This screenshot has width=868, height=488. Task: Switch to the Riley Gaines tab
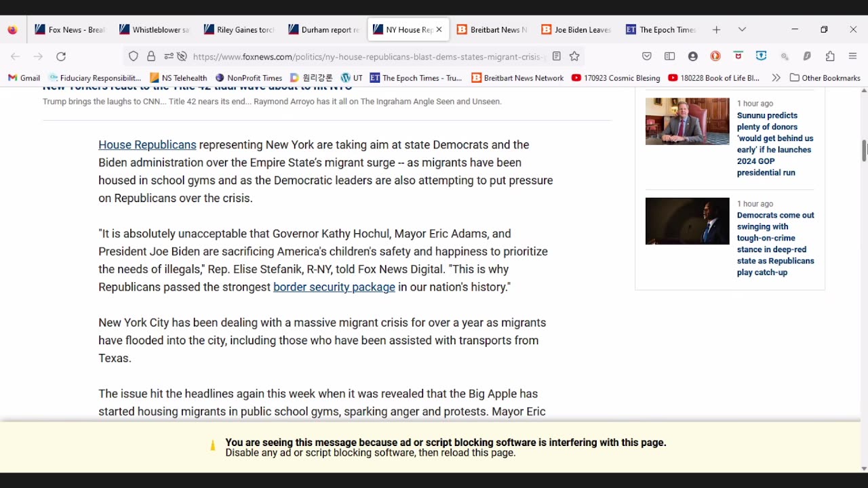[x=239, y=30]
